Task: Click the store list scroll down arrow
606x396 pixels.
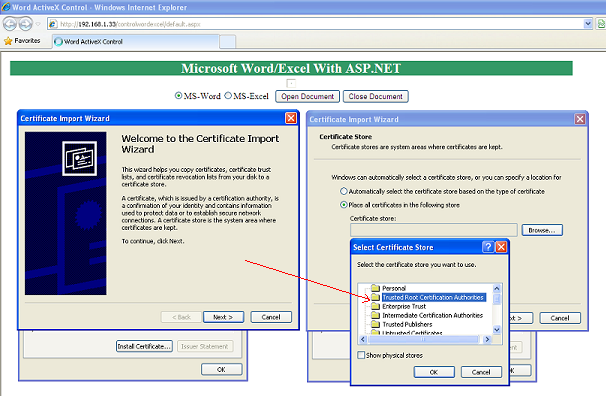Action: (x=497, y=330)
